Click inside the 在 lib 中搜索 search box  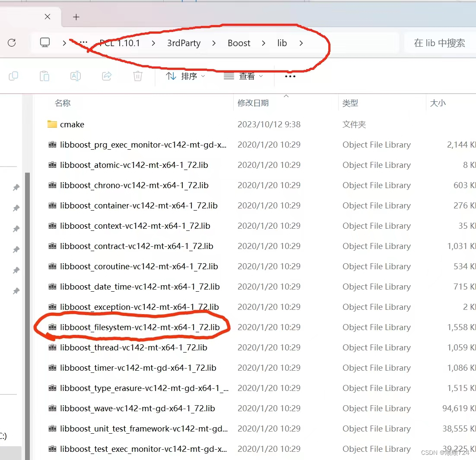pyautogui.click(x=439, y=43)
